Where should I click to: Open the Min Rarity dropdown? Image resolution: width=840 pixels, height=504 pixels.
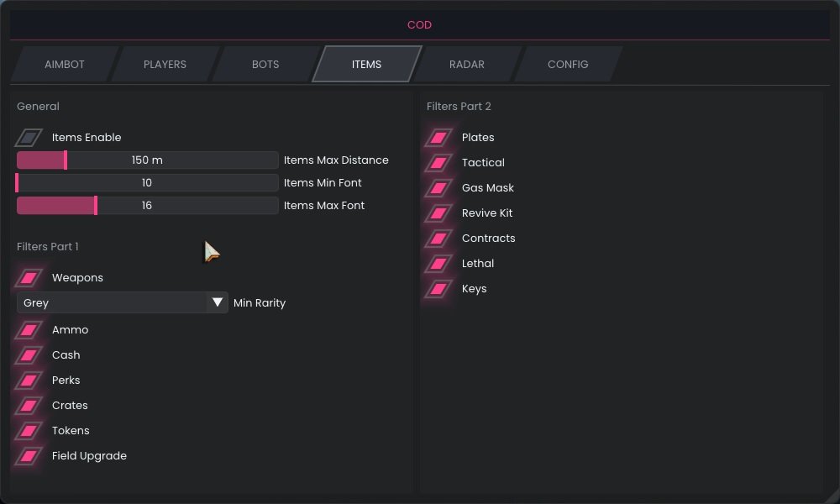[x=122, y=302]
